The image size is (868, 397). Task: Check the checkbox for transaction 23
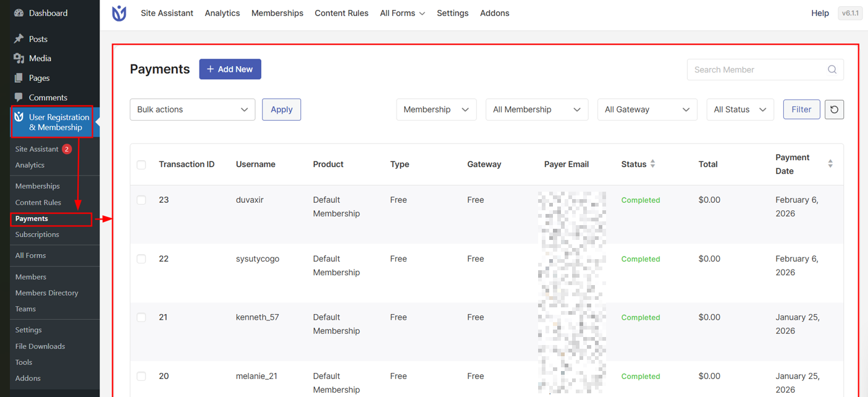141,200
